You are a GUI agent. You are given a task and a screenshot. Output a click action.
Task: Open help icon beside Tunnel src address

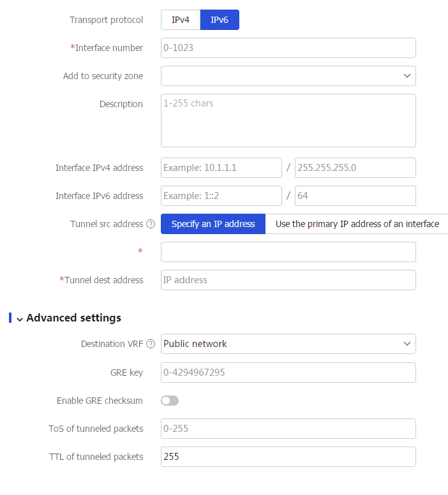coord(151,224)
